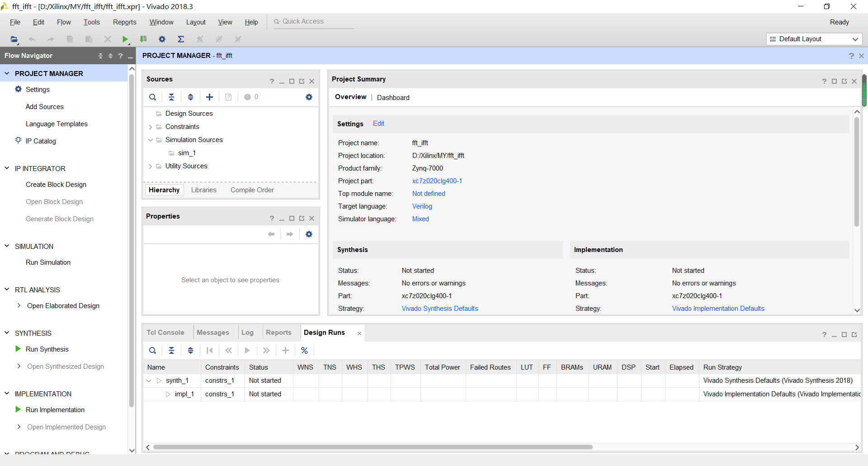Switch to Dashboard tab in Project Summary
The image size is (868, 466).
[393, 98]
